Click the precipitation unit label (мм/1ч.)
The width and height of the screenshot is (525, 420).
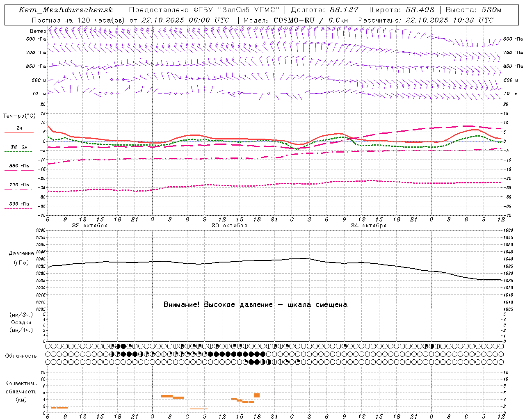click(x=21, y=330)
